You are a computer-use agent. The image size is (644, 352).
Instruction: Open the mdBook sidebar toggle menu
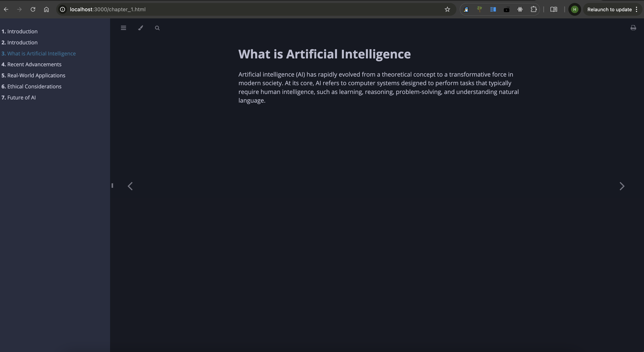pos(123,28)
